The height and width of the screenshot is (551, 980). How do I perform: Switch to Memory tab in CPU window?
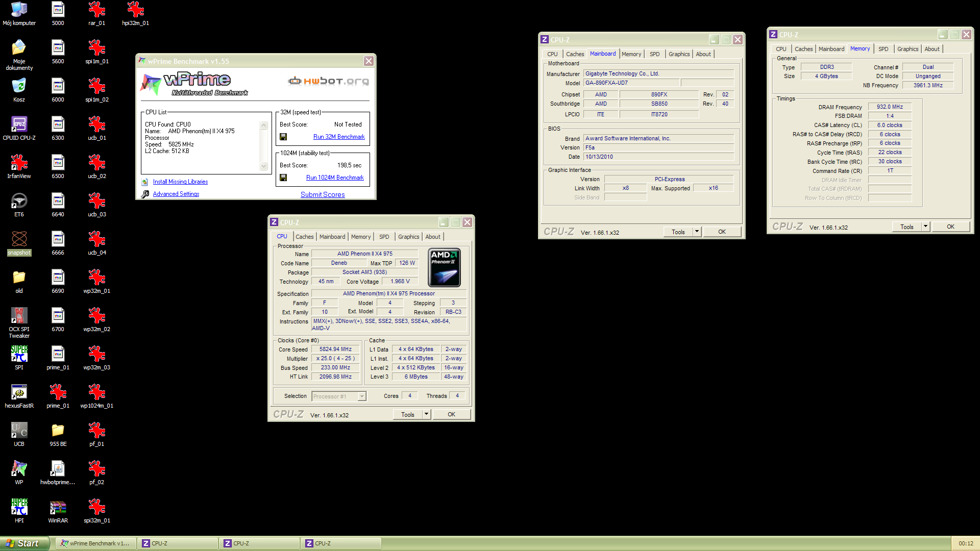click(361, 237)
